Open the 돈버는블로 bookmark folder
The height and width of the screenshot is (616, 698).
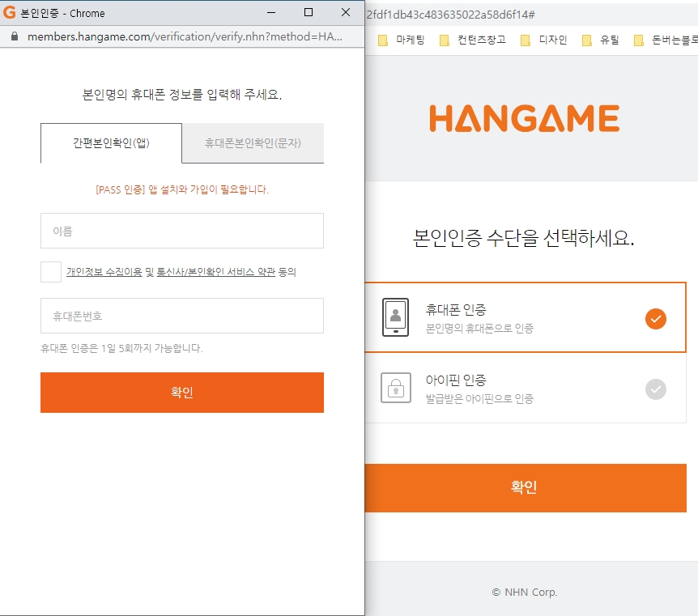click(666, 40)
